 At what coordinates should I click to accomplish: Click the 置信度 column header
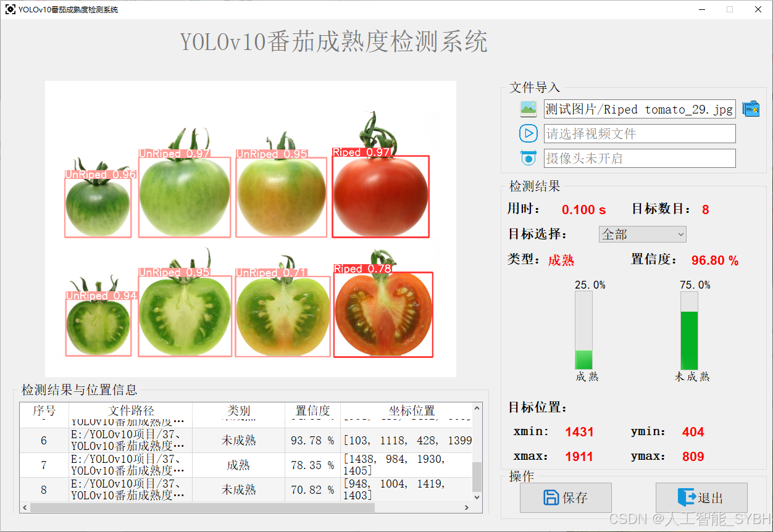pos(313,410)
